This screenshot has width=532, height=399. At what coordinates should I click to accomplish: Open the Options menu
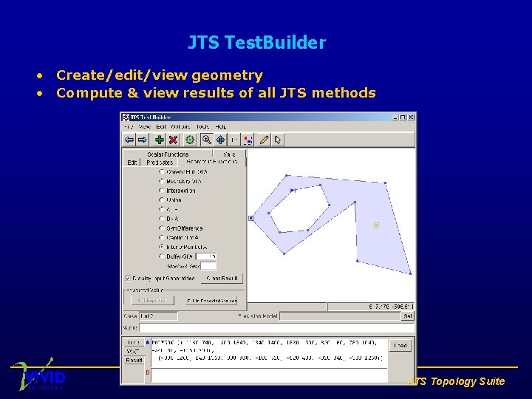[x=180, y=126]
